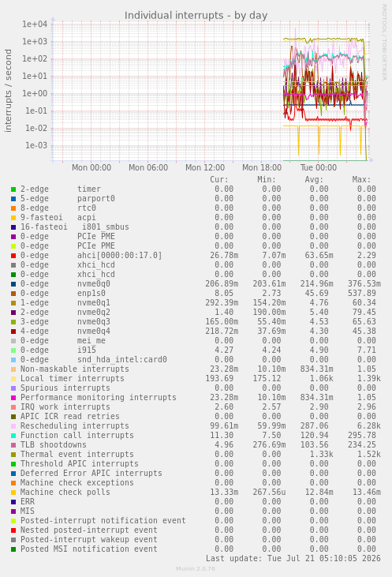Click the '1e+04' y-axis label
Viewport: 392px width, 577px height.
coord(35,24)
